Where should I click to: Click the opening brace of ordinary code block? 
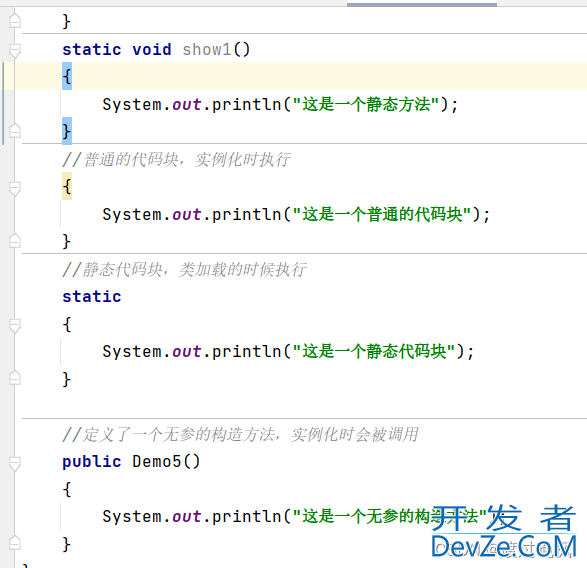tap(67, 186)
